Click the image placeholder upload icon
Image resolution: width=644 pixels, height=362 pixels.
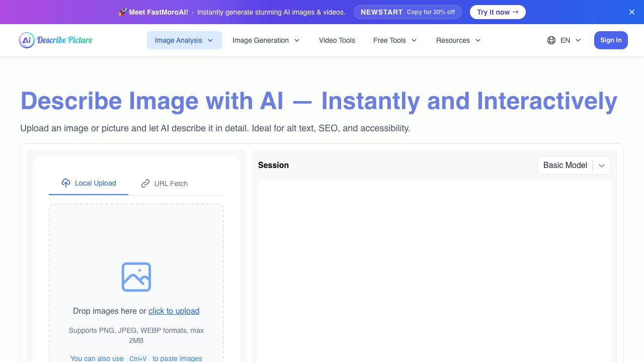pyautogui.click(x=136, y=277)
